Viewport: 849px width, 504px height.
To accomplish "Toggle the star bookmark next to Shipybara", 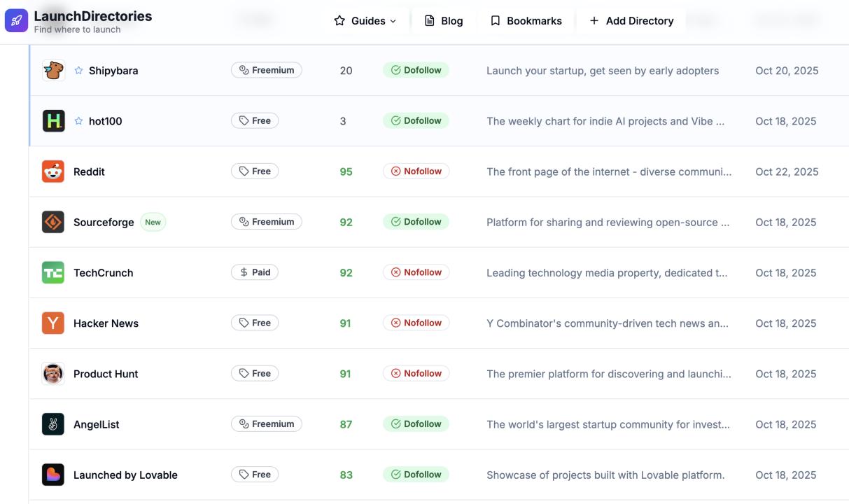I will coord(78,71).
